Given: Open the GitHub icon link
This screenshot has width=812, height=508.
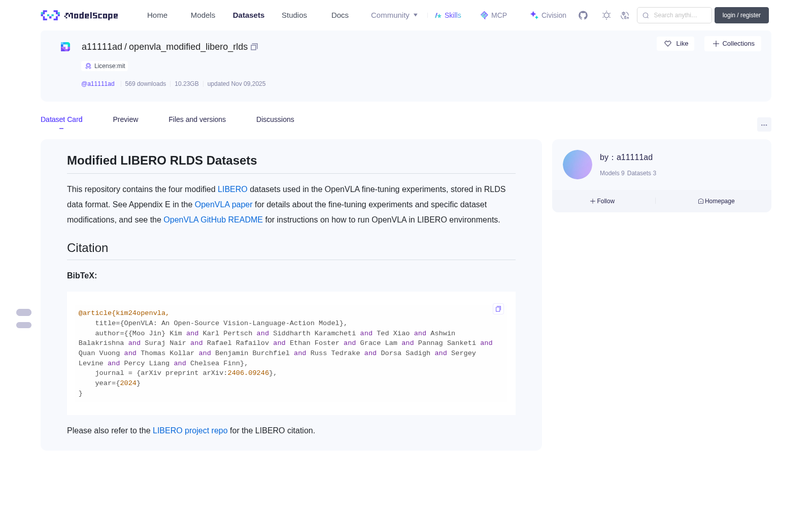Looking at the screenshot, I should pos(583,15).
